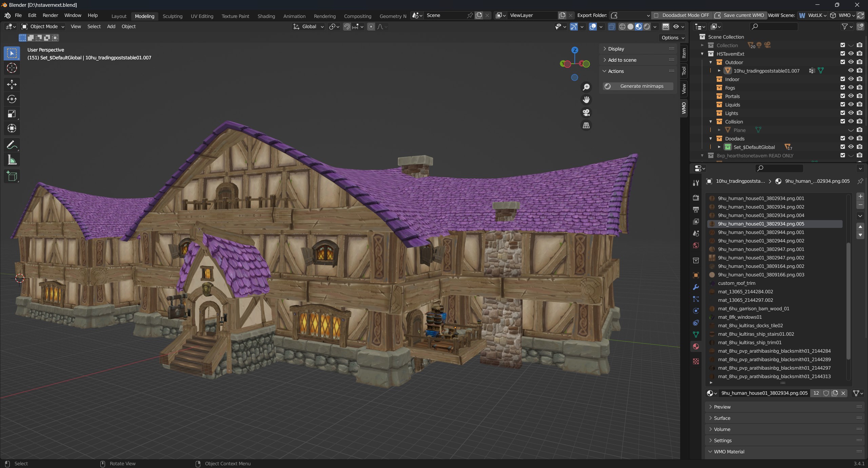Open Global transform orientation dropdown
Image resolution: width=868 pixels, height=468 pixels.
coord(309,26)
